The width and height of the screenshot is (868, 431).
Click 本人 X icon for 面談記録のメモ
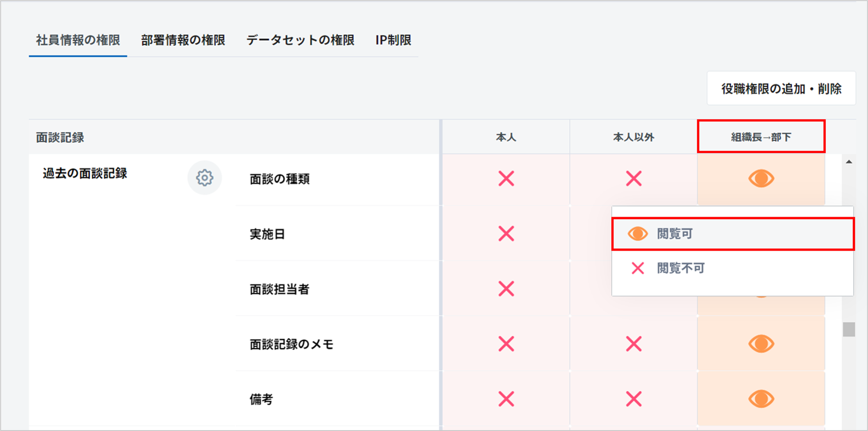(506, 344)
